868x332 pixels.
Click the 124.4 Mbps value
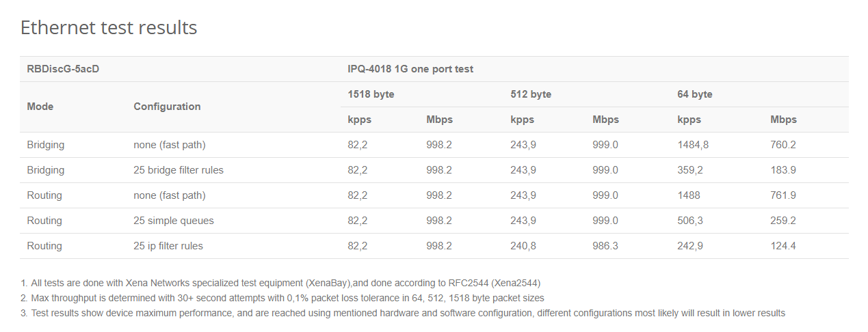[x=783, y=246]
